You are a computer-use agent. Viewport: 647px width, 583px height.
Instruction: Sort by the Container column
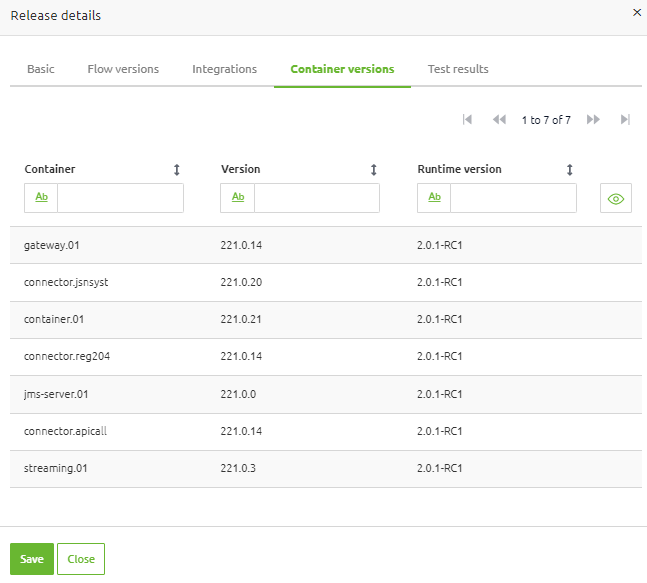[177, 170]
